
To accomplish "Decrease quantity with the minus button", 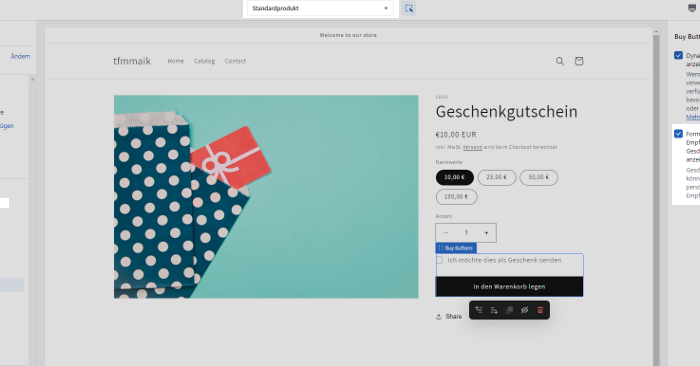I will click(446, 233).
